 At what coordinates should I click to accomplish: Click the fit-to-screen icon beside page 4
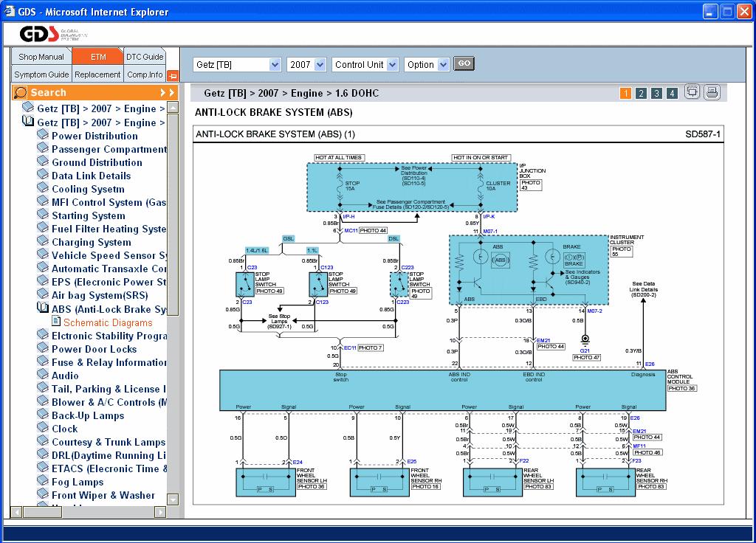tap(692, 92)
